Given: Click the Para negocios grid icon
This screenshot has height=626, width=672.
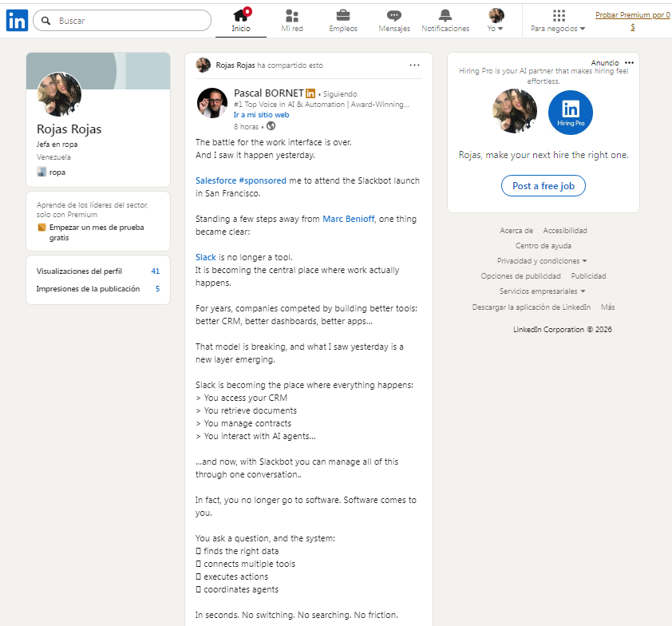Looking at the screenshot, I should (559, 16).
